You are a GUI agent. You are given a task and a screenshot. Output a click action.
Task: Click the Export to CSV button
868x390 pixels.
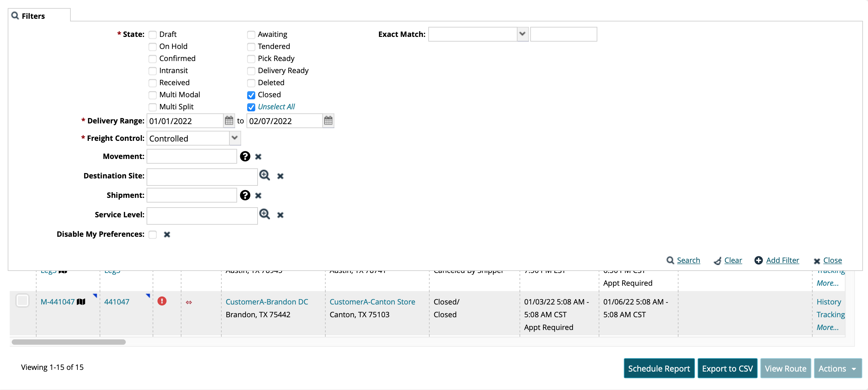[727, 368]
